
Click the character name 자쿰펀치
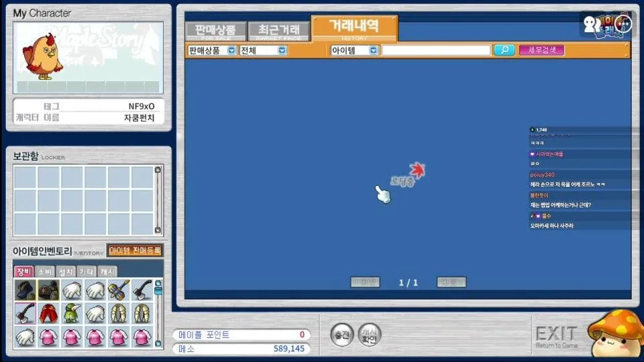(x=140, y=118)
